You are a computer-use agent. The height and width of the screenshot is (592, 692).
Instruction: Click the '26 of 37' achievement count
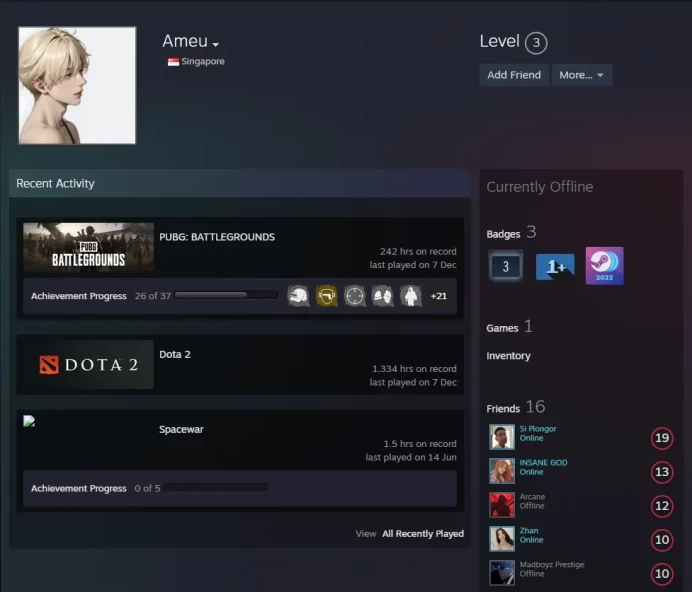(153, 296)
